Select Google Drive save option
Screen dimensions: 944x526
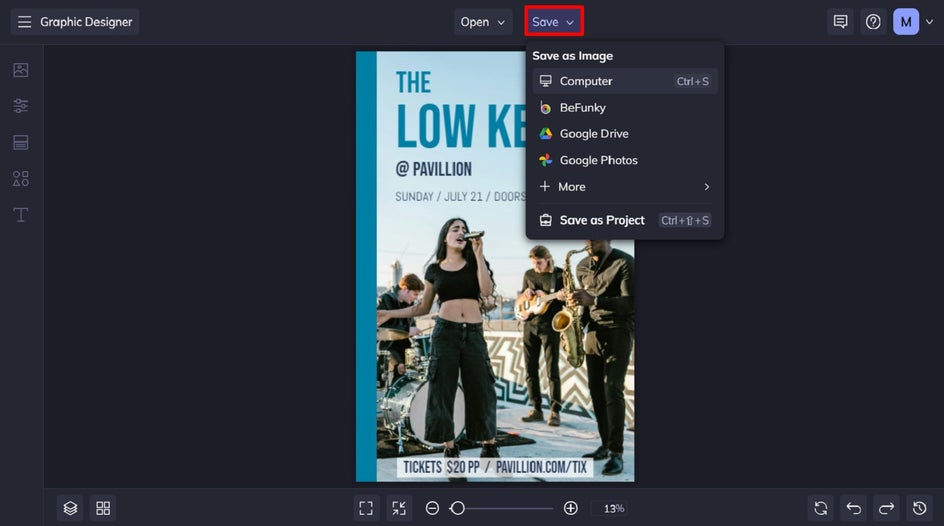coord(625,134)
